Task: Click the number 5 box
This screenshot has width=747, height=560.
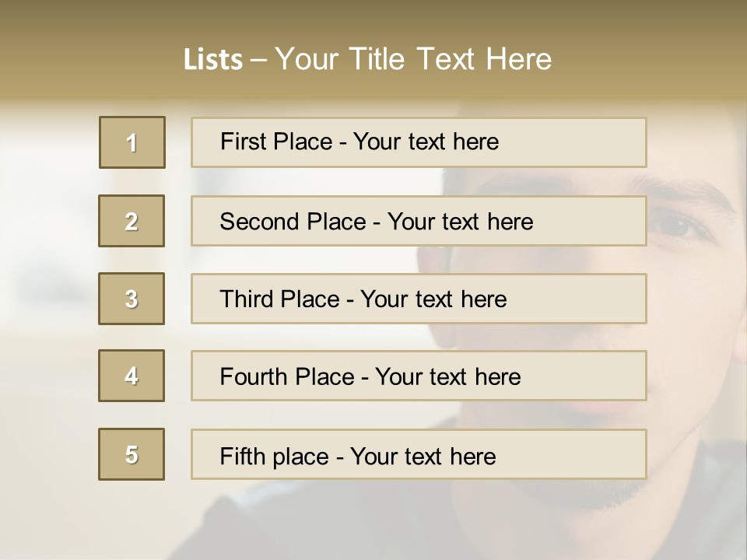Action: point(132,454)
